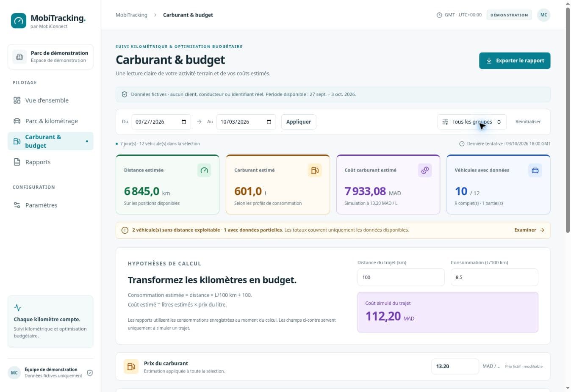
Task: Click the 6 845,0 km distance value
Action: [x=147, y=191]
